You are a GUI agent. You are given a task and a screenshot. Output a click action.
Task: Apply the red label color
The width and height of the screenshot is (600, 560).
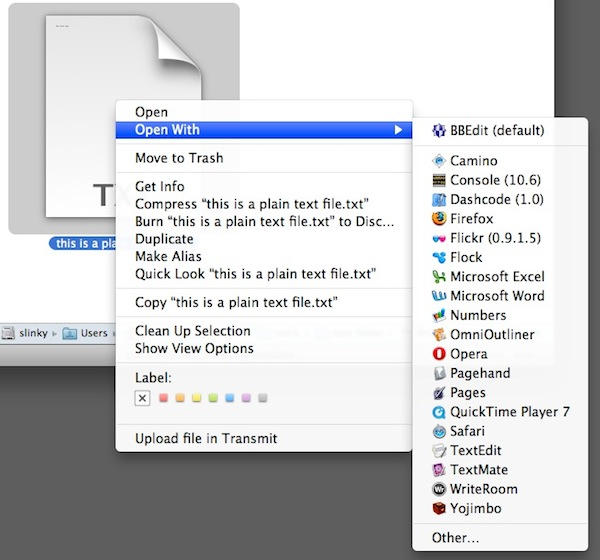(x=163, y=398)
